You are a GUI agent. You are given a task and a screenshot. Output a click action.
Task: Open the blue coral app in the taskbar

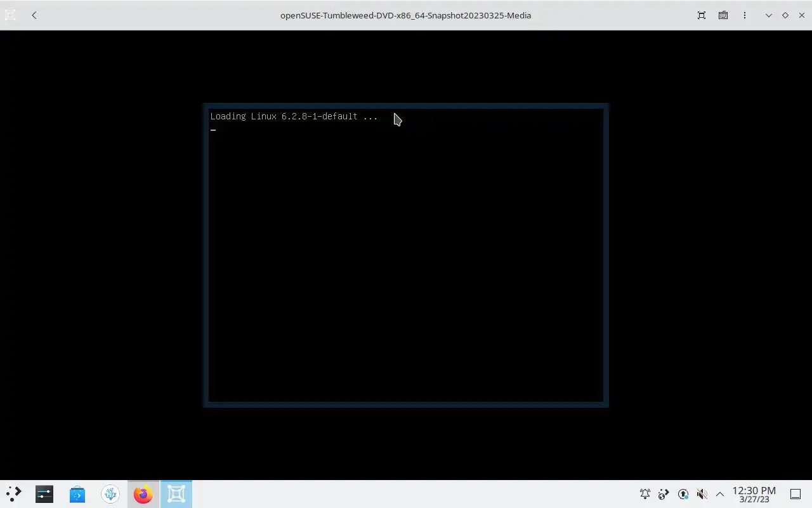tap(110, 494)
